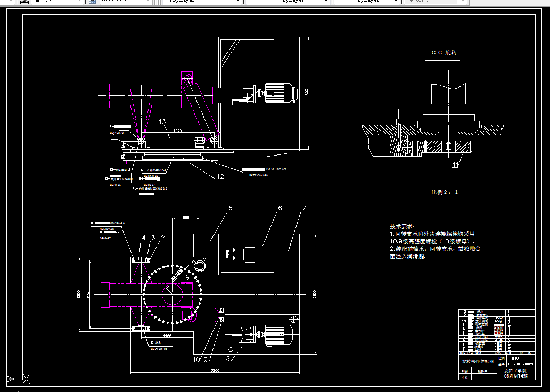The width and height of the screenshot is (550, 392).
Task: Select part balloon number 9 below the plan view
Action: 206,360
